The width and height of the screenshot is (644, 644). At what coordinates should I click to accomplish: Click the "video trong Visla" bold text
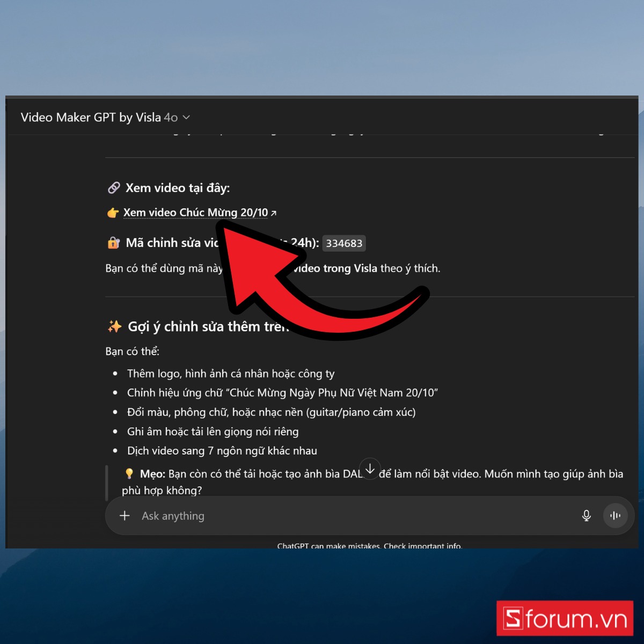pos(335,268)
